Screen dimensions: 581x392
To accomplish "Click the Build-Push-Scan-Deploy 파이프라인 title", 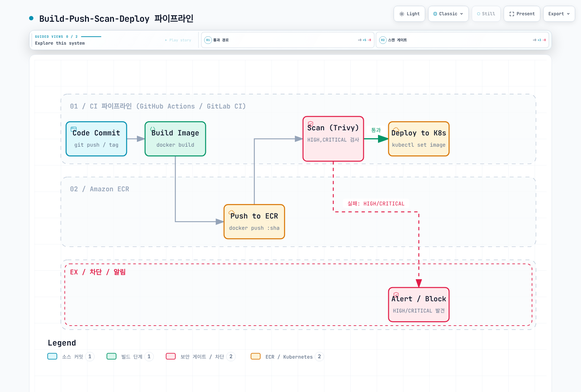I will click(x=116, y=19).
